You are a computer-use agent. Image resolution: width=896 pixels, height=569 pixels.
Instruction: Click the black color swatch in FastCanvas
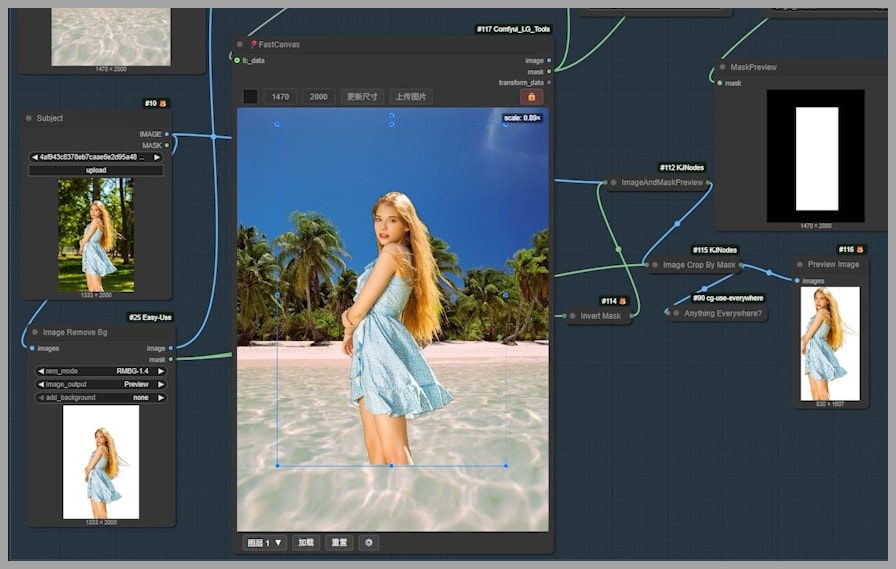(250, 97)
